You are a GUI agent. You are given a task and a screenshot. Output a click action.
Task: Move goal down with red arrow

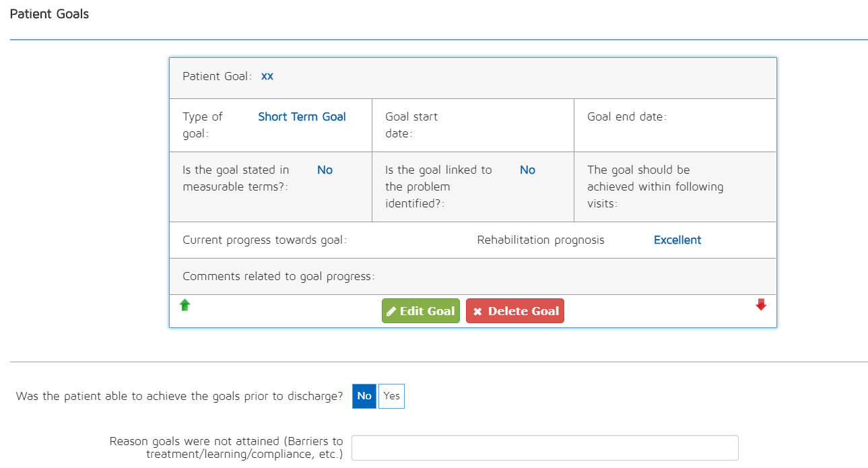point(761,305)
